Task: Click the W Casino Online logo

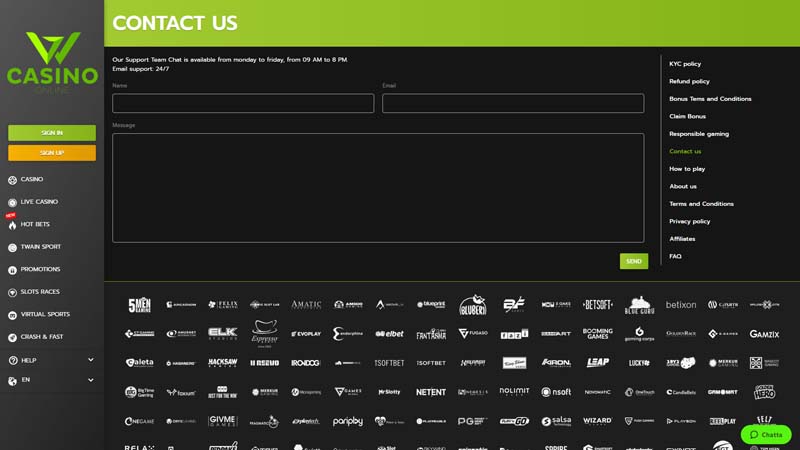Action: pos(52,60)
